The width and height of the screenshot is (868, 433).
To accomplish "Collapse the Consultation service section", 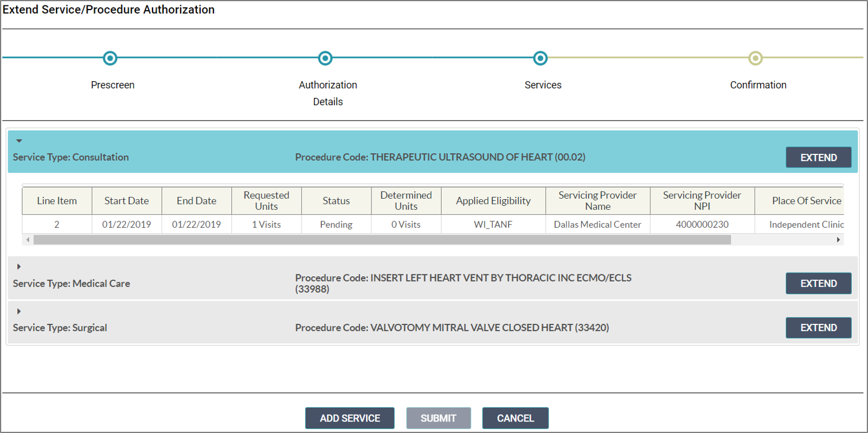I will tap(19, 141).
